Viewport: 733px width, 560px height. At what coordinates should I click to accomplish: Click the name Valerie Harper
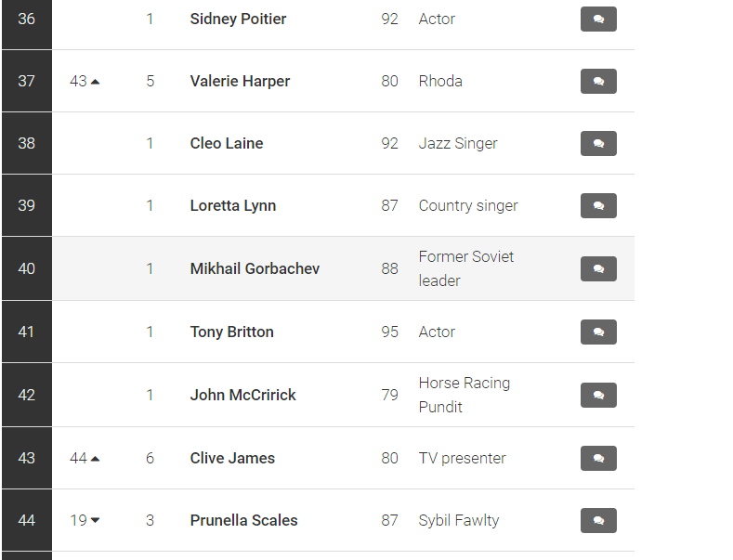(240, 82)
